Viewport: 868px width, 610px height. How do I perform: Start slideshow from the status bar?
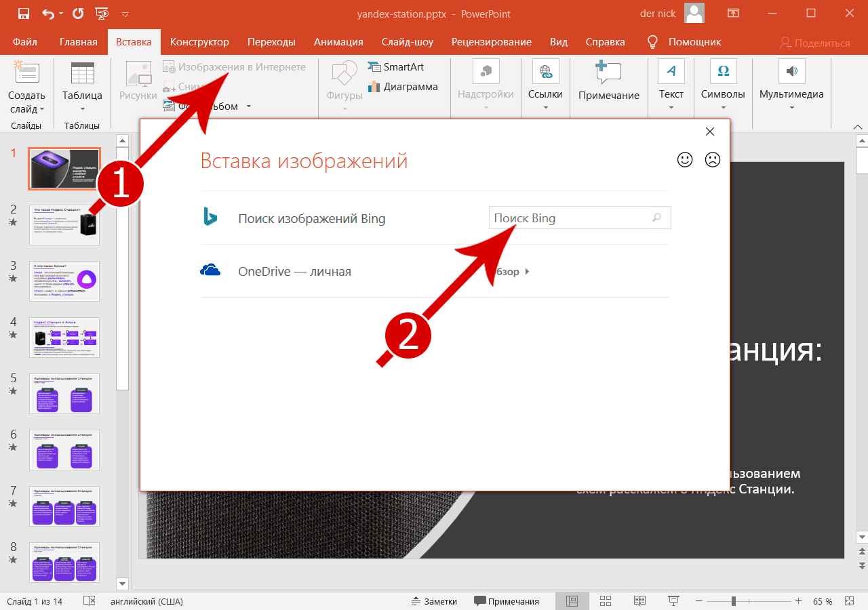(x=673, y=601)
